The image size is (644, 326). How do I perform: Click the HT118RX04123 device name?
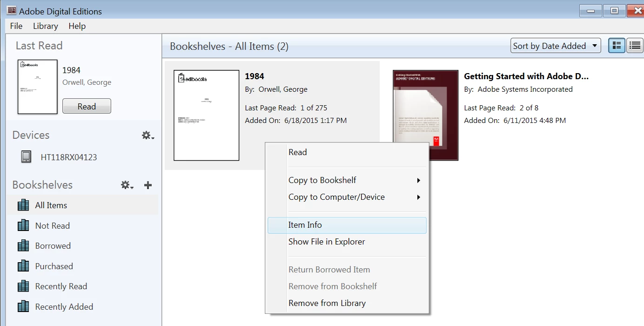(69, 157)
